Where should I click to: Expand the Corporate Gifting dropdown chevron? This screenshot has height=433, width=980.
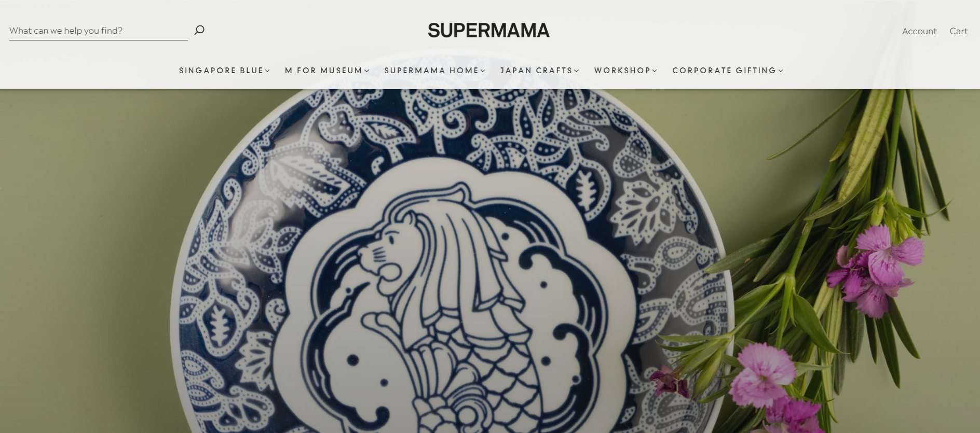(781, 71)
